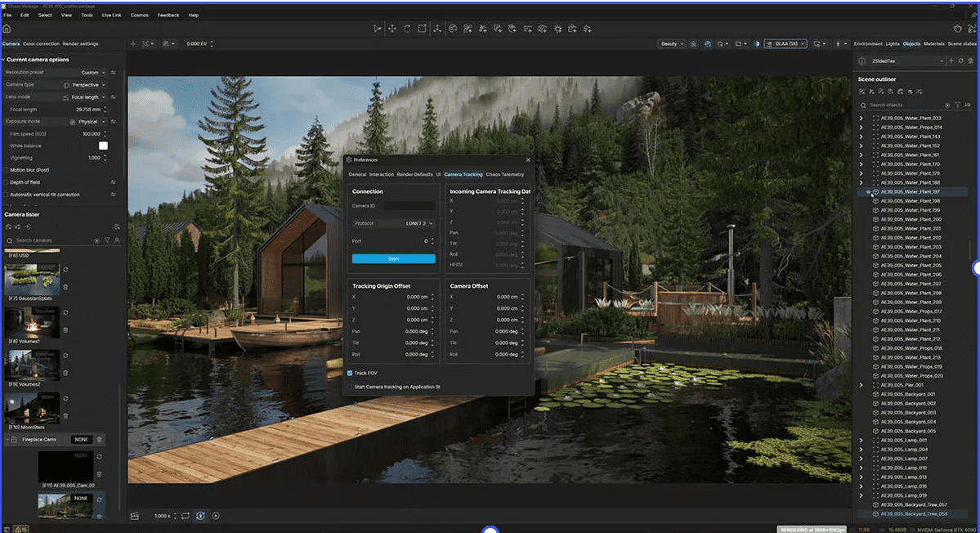Click the delete trash icon near 2SidedTex
The image size is (980, 533).
coord(970,60)
